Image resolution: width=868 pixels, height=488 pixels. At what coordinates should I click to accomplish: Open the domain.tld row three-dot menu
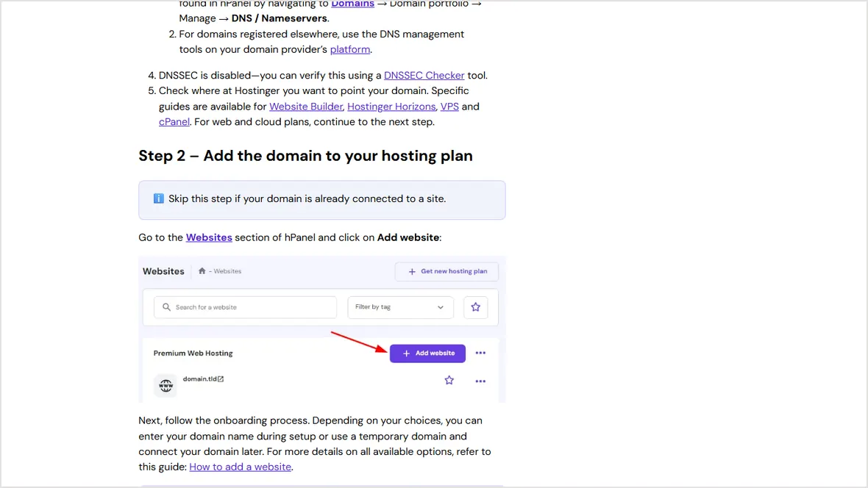coord(480,381)
